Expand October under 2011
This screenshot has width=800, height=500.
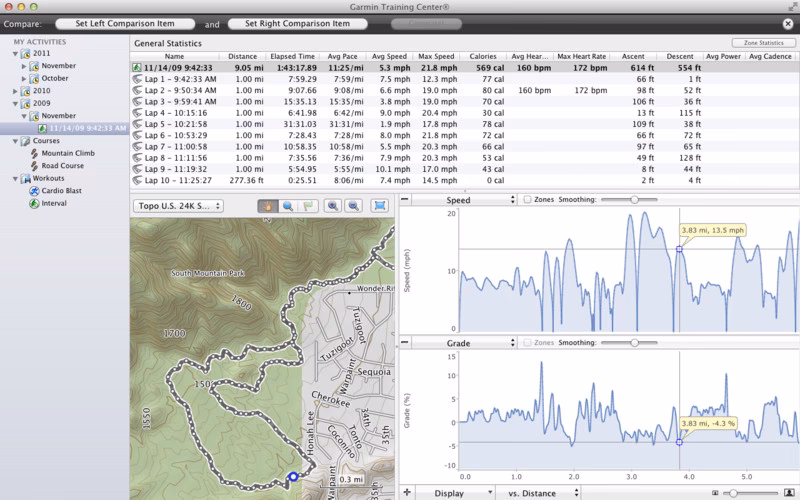(24, 79)
